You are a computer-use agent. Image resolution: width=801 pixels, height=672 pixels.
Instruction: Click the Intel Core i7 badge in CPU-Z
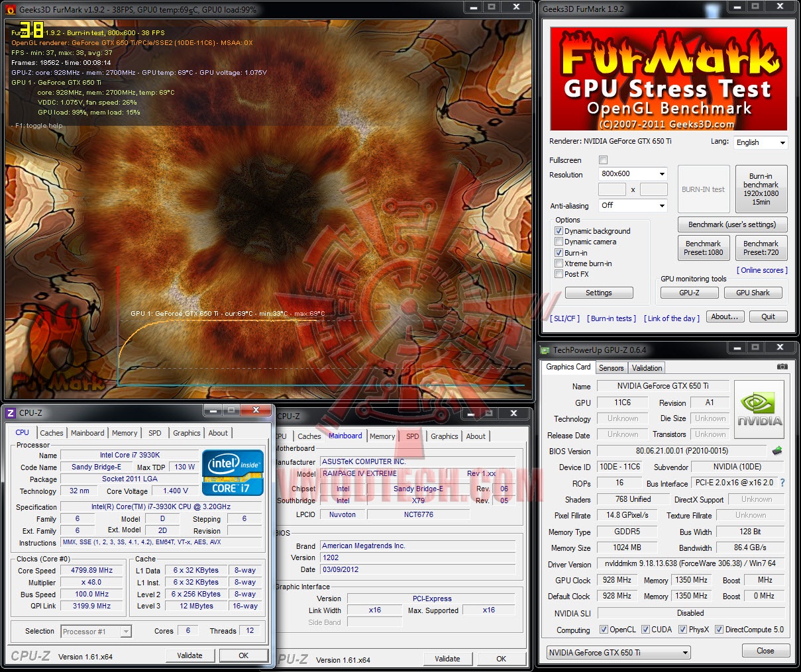(231, 473)
